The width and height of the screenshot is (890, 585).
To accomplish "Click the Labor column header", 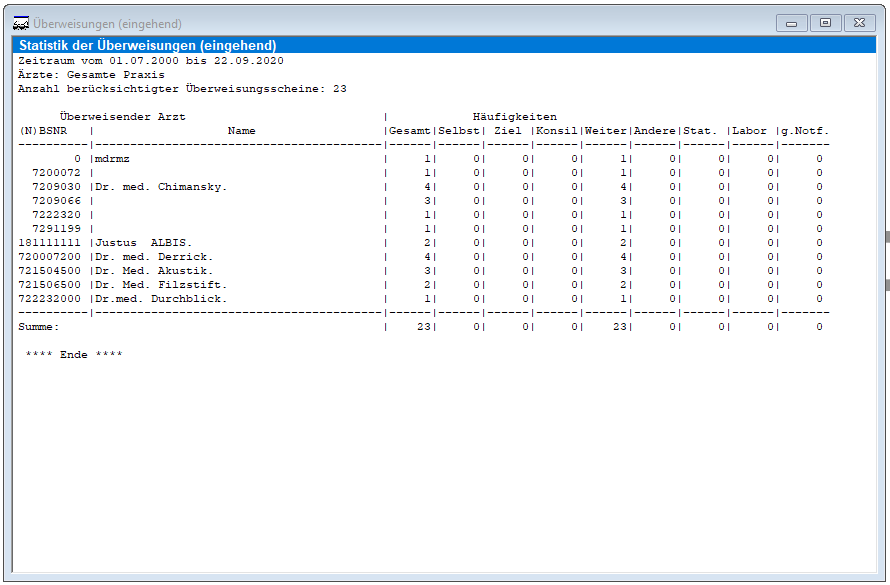I will [750, 131].
